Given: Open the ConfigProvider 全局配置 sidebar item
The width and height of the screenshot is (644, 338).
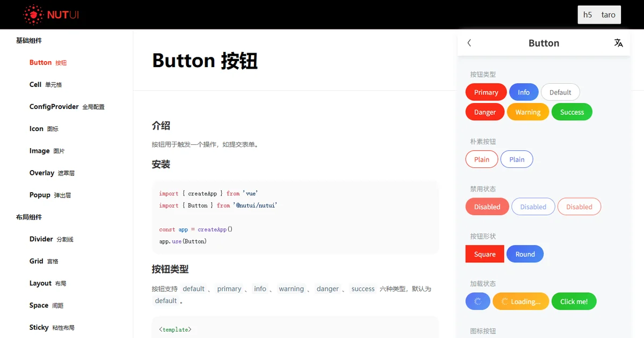Looking at the screenshot, I should tap(67, 107).
